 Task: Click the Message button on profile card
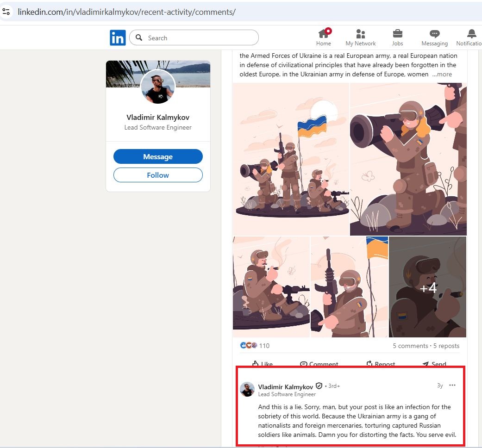(158, 157)
